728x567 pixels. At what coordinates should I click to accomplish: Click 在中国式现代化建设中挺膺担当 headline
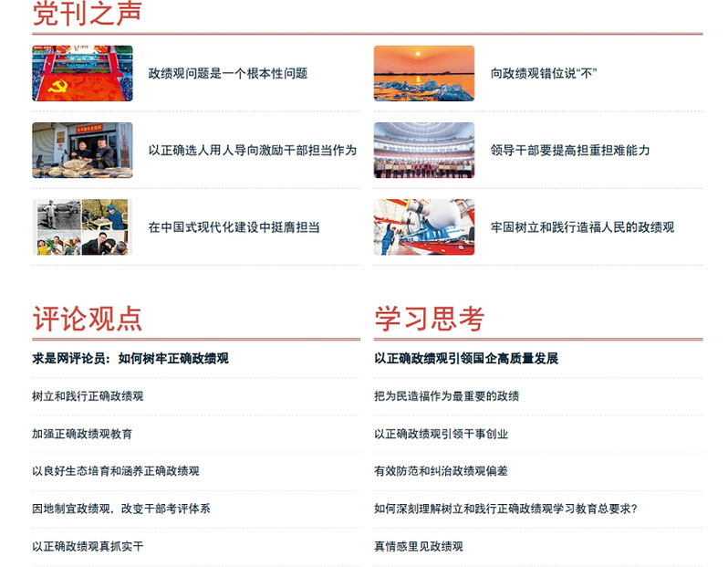[234, 227]
